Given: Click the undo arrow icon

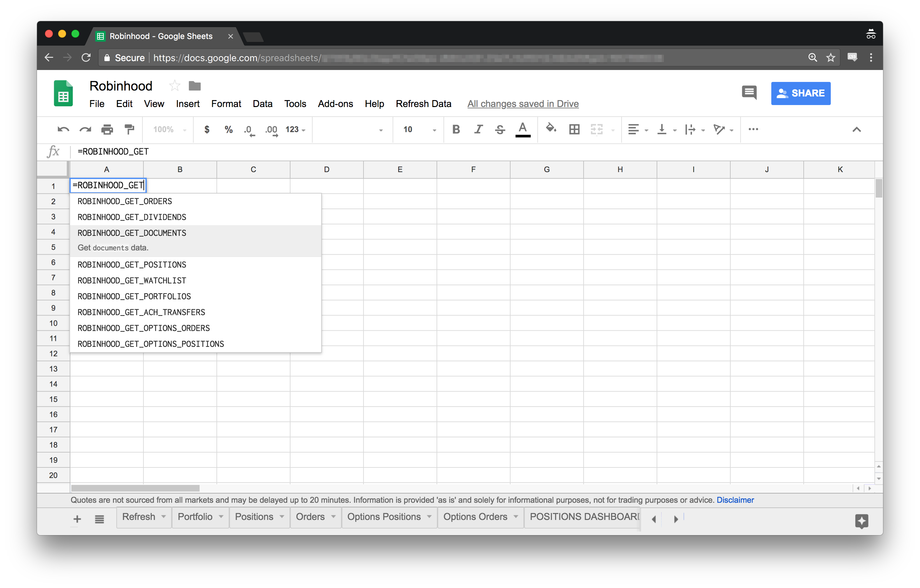Looking at the screenshot, I should click(63, 130).
